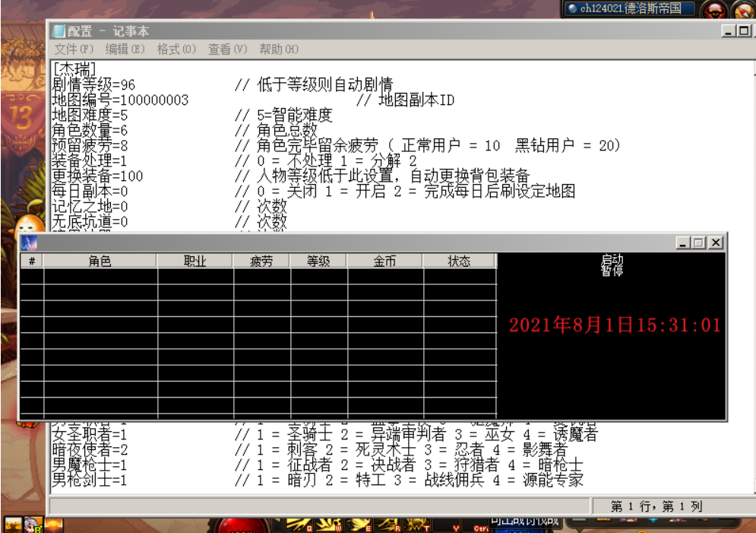Minimize the character list tool window
This screenshot has height=533, width=756.
[683, 243]
